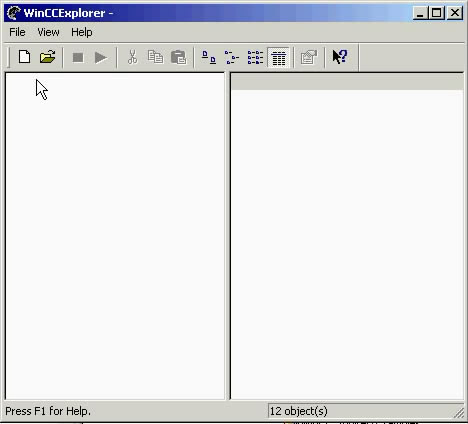Open the Help menu

click(x=82, y=32)
